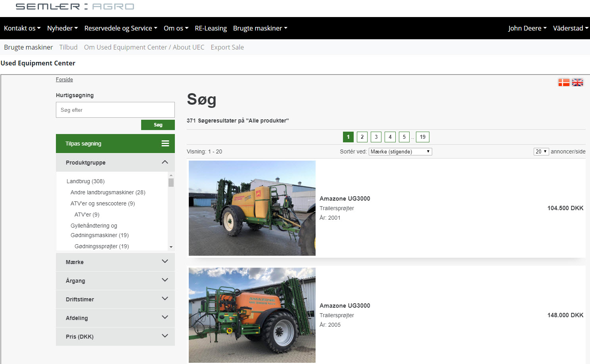Expand the Afdeling filter
Viewport: 590px width, 364px height.
pyautogui.click(x=115, y=318)
